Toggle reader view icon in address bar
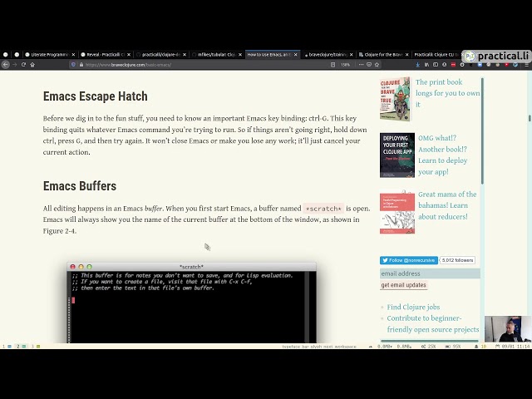Viewport: 532px width, 399px height. tap(332, 65)
